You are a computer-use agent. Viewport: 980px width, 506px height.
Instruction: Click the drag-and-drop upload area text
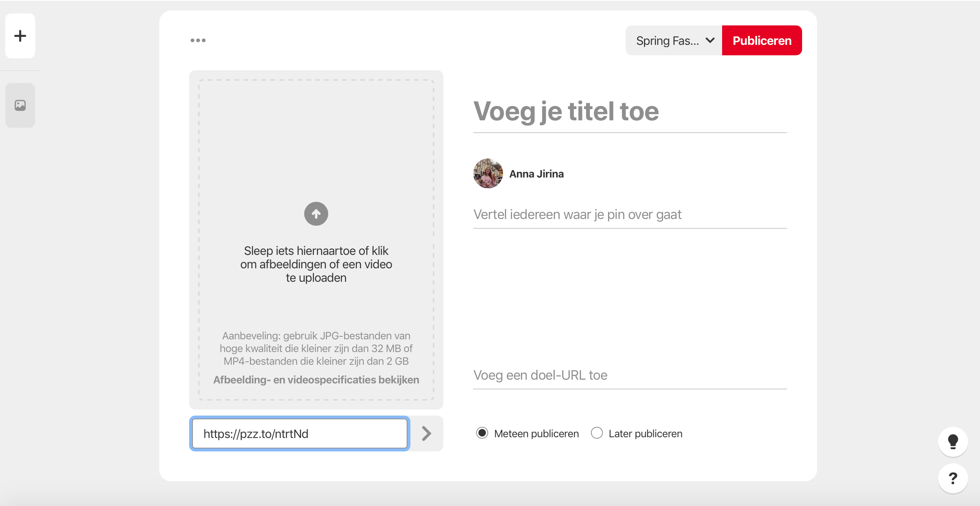click(x=316, y=264)
